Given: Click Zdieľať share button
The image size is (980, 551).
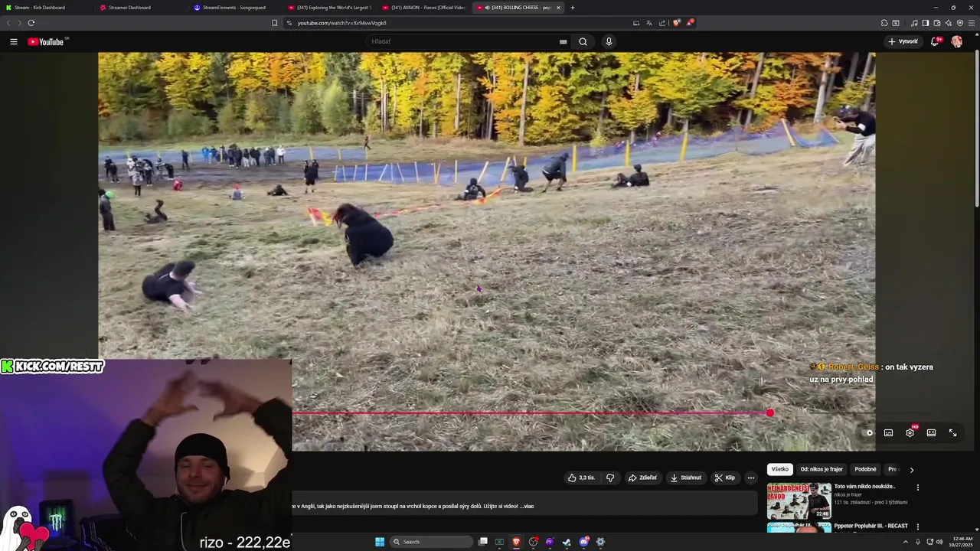Looking at the screenshot, I should tap(642, 478).
